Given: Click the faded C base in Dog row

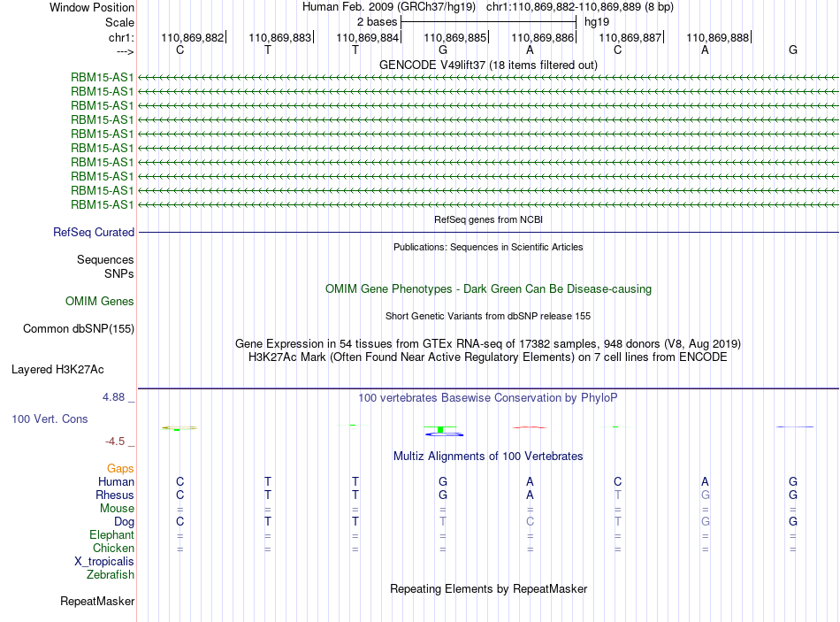Looking at the screenshot, I should tap(530, 521).
